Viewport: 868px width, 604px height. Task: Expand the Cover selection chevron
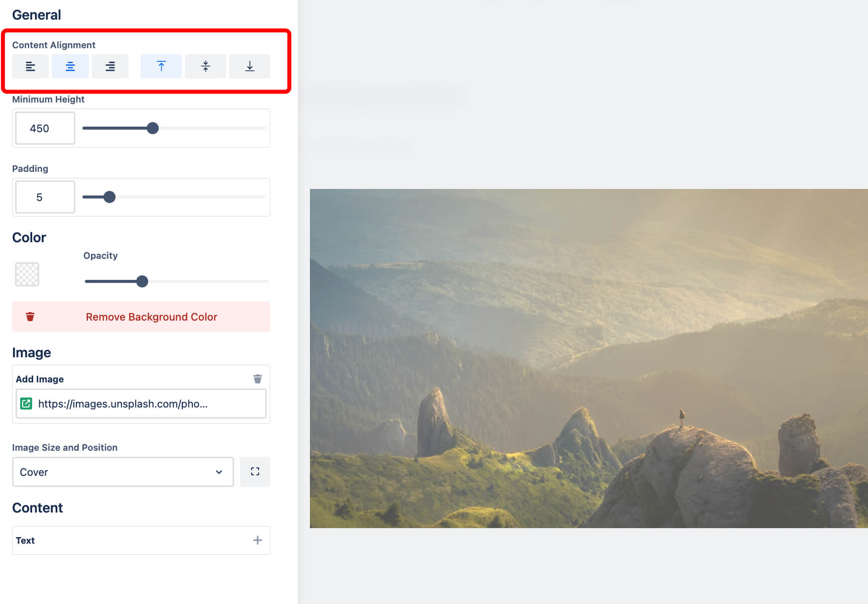[219, 472]
